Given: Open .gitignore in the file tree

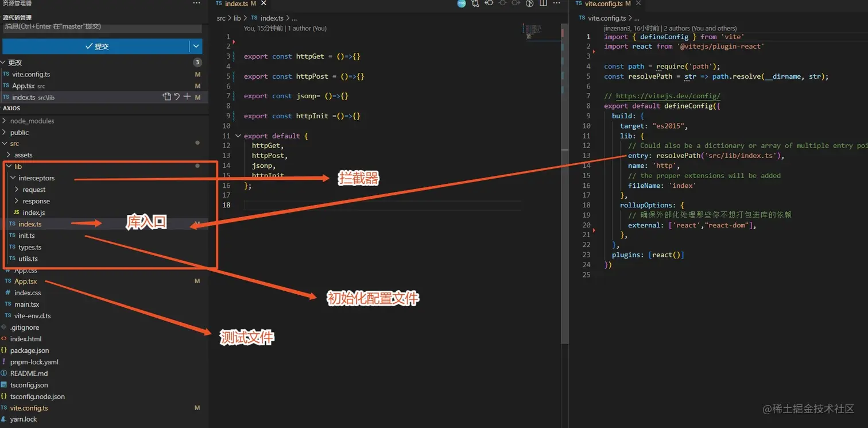Looking at the screenshot, I should coord(25,327).
